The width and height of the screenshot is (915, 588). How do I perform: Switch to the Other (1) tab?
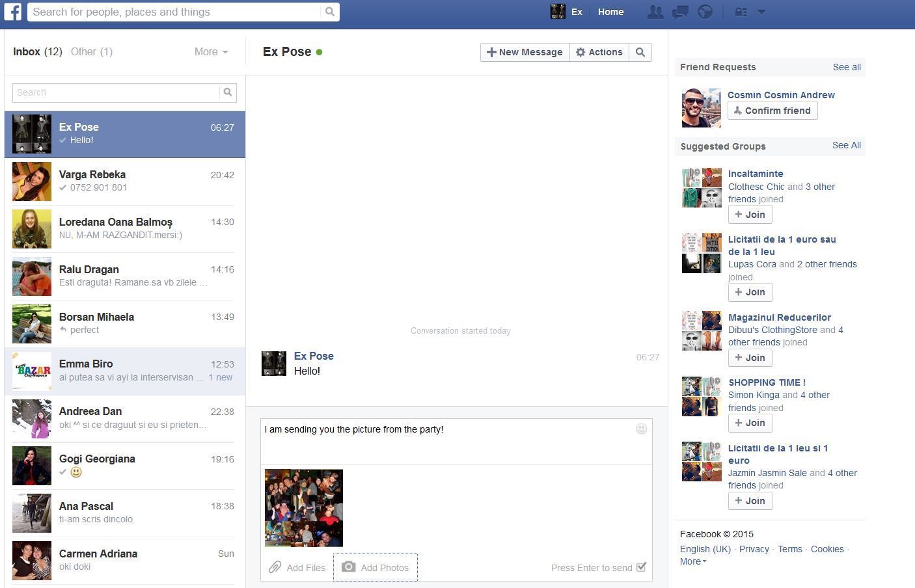tap(92, 51)
